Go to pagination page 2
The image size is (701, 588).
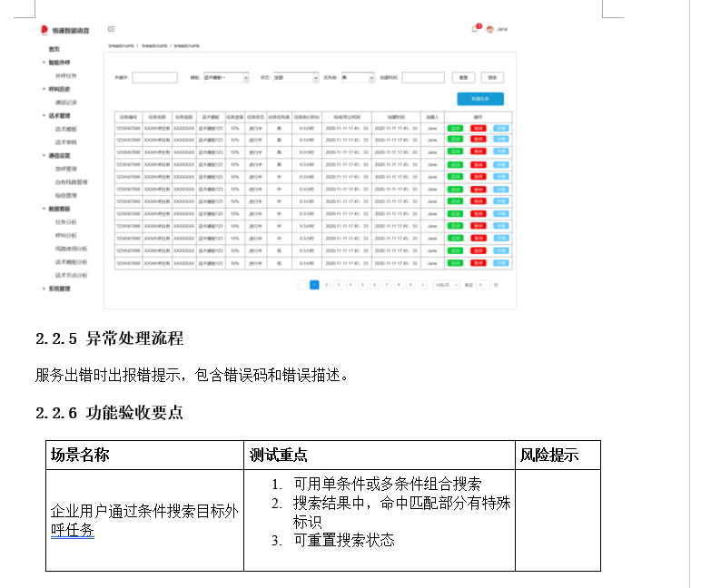pyautogui.click(x=326, y=285)
